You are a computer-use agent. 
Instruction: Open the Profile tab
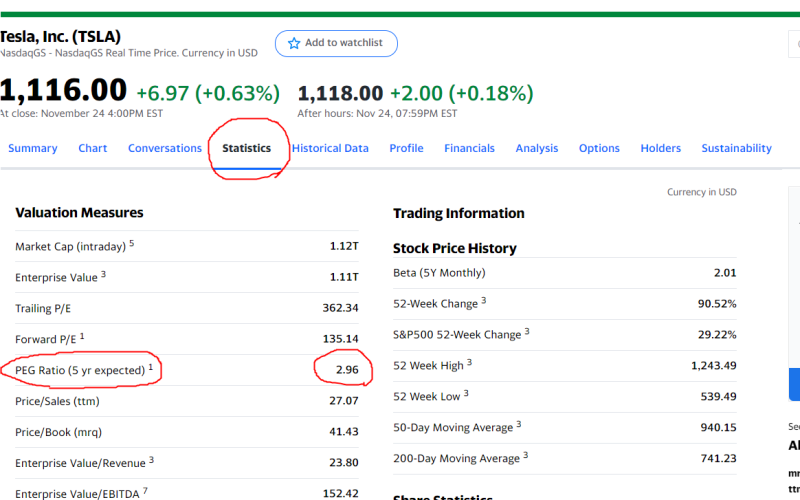tap(406, 148)
